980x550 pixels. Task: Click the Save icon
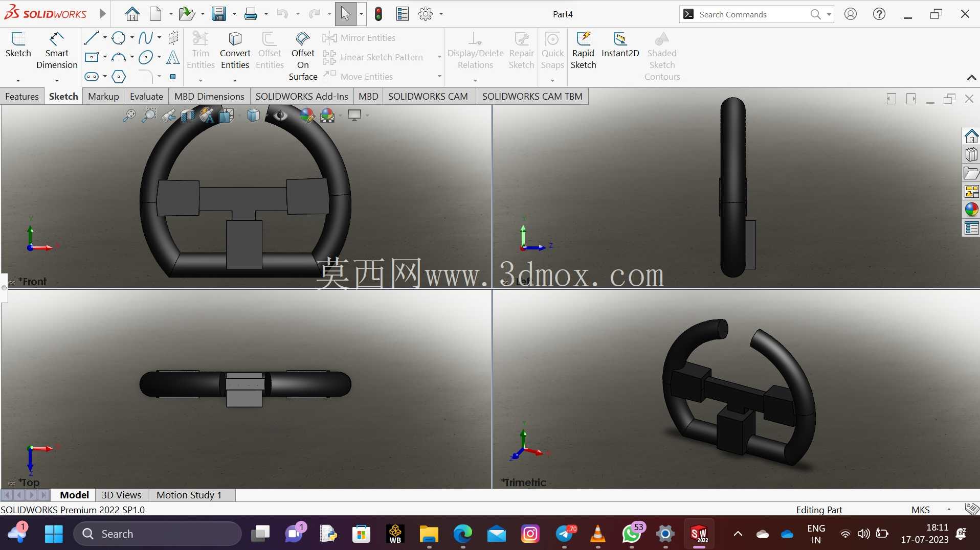pyautogui.click(x=219, y=14)
